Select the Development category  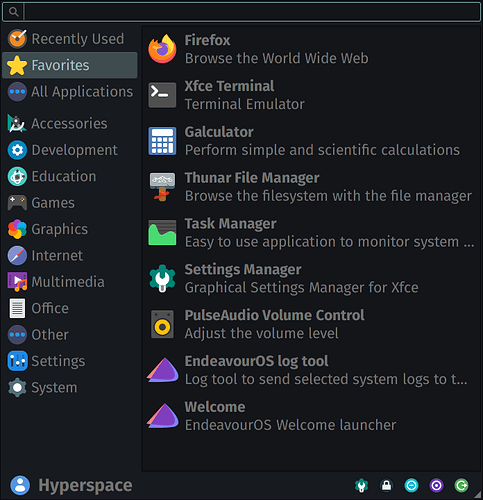70,150
